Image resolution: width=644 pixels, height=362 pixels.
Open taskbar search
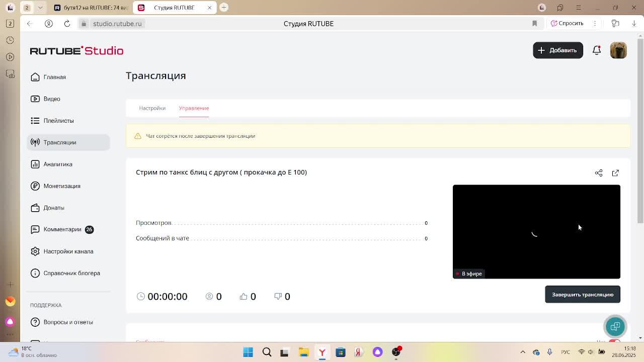(x=267, y=352)
